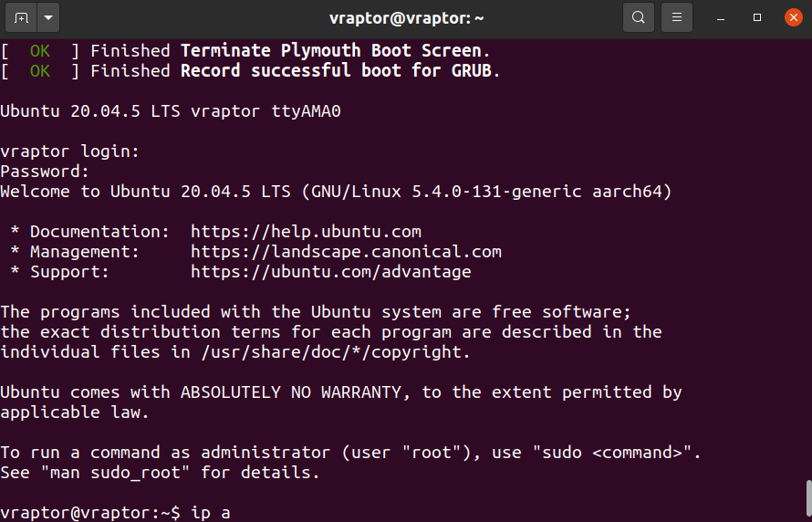This screenshot has width=812, height=522.
Task: Open the landscape.canonical.com management link
Action: [x=346, y=252]
